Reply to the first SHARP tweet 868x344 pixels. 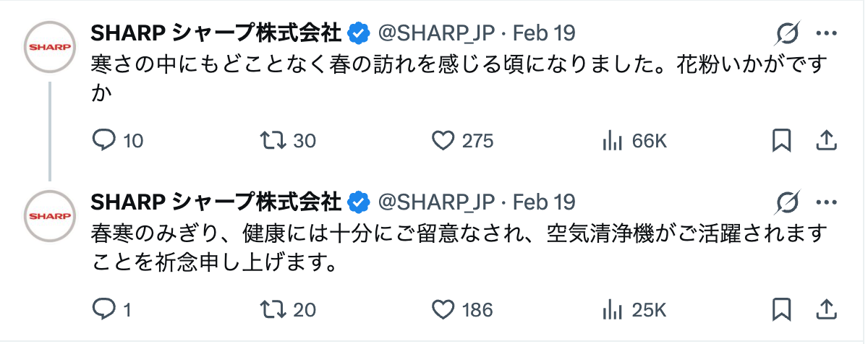[x=105, y=140]
